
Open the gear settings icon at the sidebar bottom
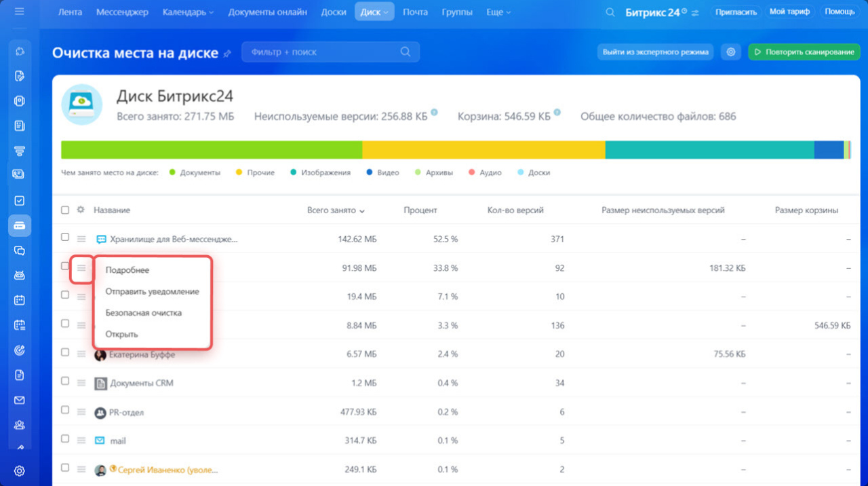click(x=20, y=471)
